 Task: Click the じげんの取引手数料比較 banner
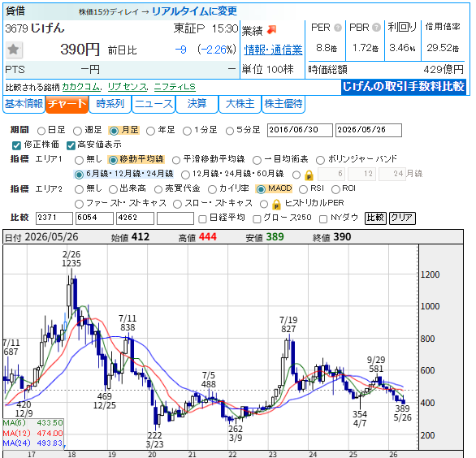click(404, 87)
